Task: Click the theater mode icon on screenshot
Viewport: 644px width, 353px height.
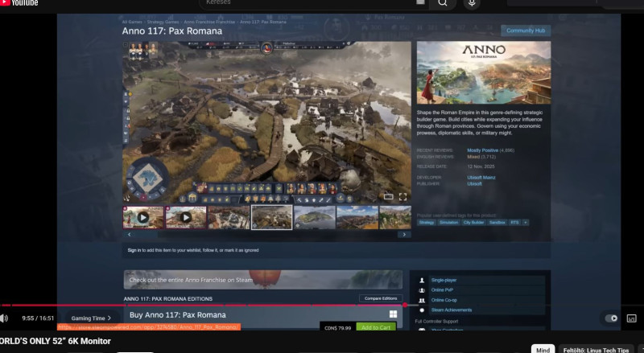Action: tap(389, 197)
